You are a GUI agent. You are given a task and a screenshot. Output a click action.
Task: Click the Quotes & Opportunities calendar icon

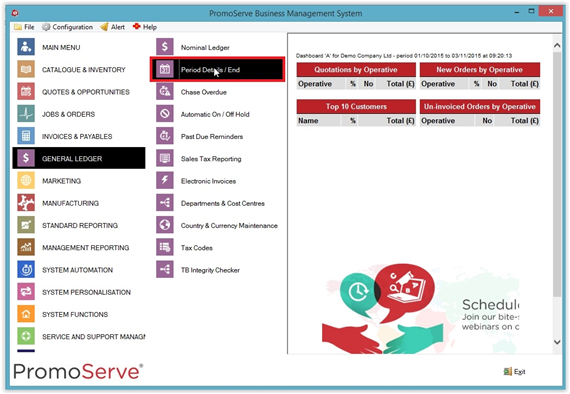tap(26, 91)
